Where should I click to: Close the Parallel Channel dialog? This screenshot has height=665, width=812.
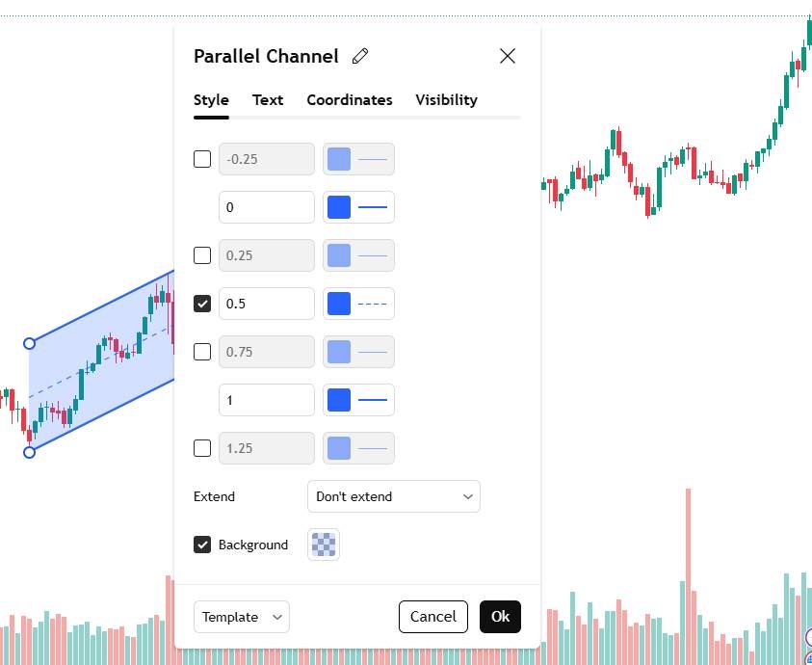click(508, 56)
